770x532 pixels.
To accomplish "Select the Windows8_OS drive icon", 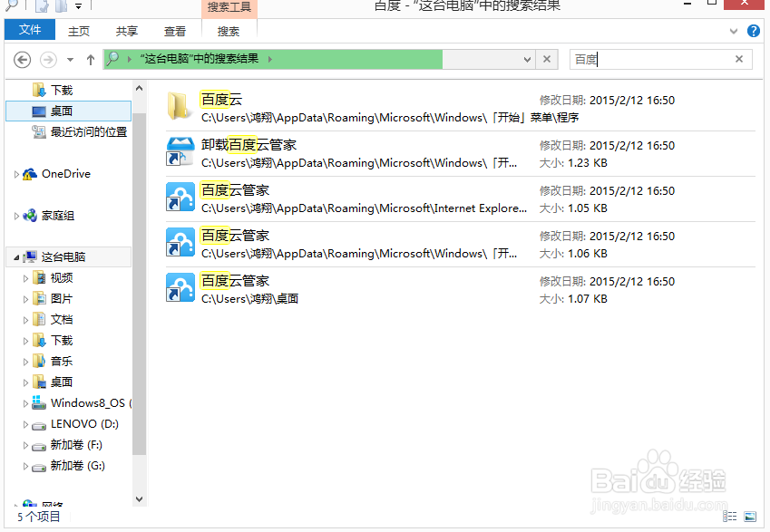I will [39, 403].
